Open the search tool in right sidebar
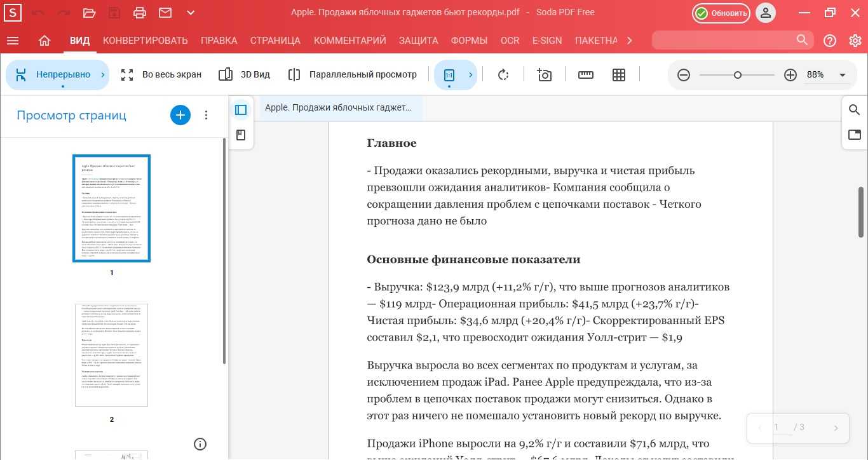Viewport: 868px width, 460px height. (x=855, y=110)
